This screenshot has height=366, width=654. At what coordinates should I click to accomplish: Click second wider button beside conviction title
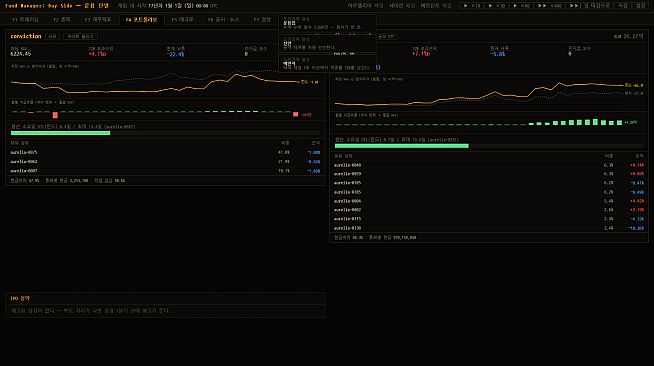coord(80,36)
